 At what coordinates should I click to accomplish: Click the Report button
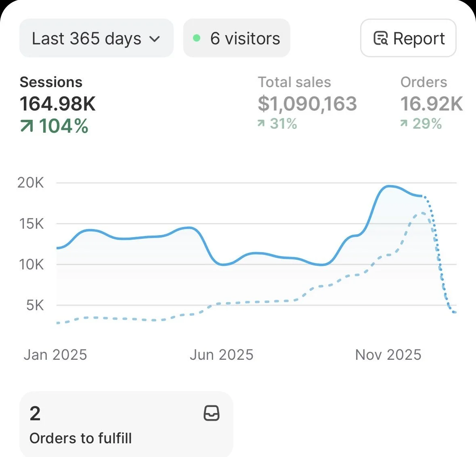pyautogui.click(x=408, y=38)
